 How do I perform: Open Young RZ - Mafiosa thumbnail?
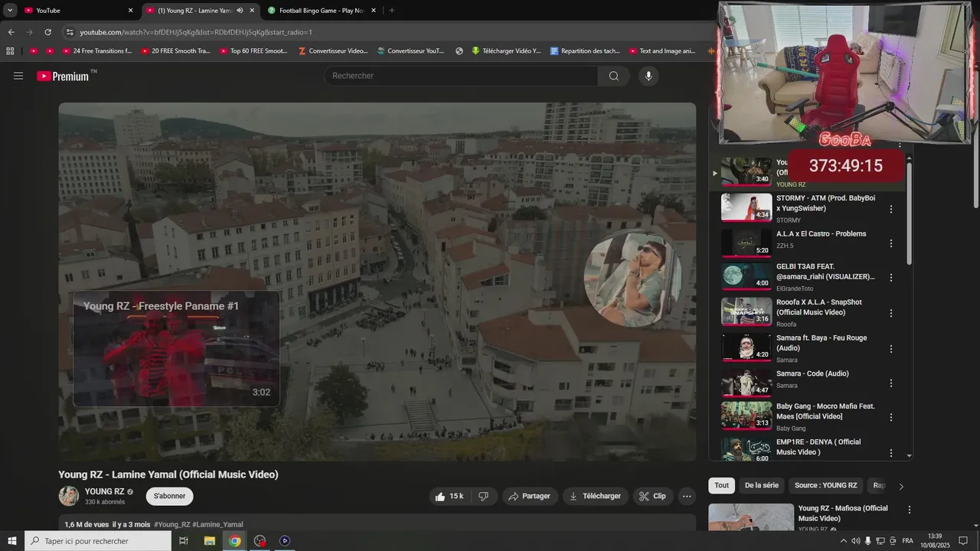751,517
